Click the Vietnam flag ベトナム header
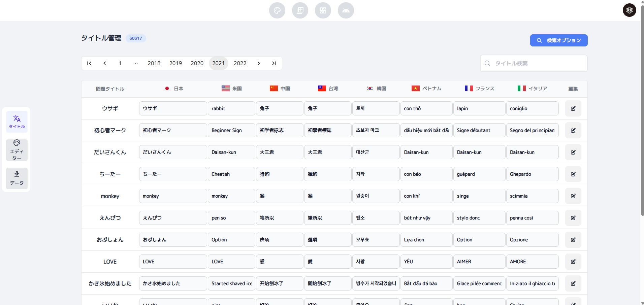The height and width of the screenshot is (305, 644). pyautogui.click(x=426, y=89)
